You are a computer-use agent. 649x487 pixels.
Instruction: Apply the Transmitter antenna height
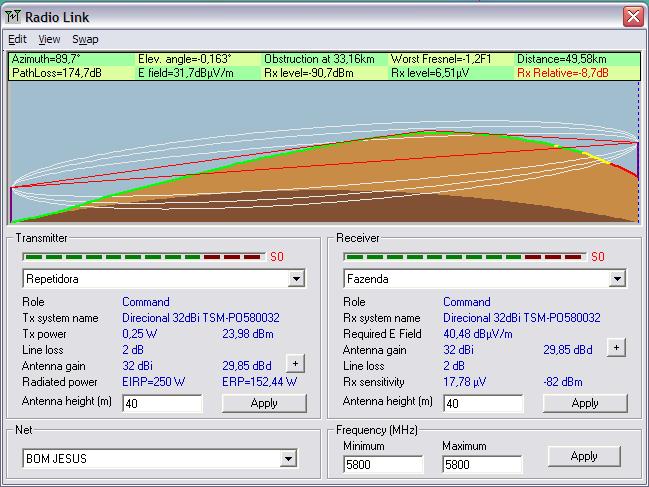click(264, 403)
